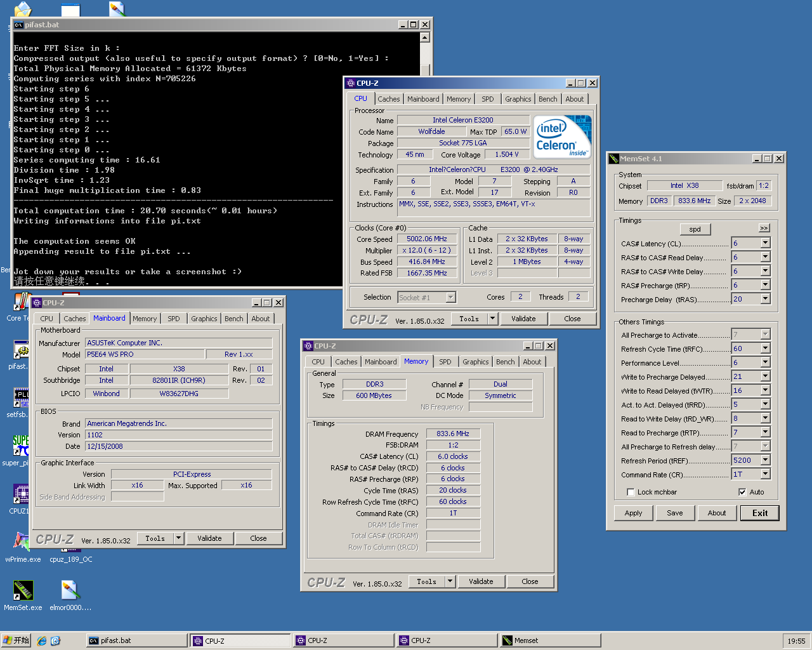
Task: Click the MemSet 4.1 title bar icon
Action: tap(613, 159)
